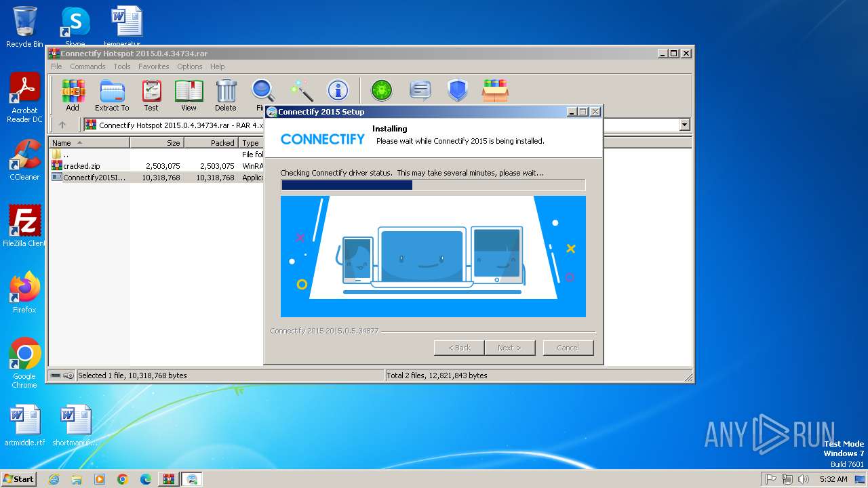Click the Delete trash can toolbar icon

point(226,95)
